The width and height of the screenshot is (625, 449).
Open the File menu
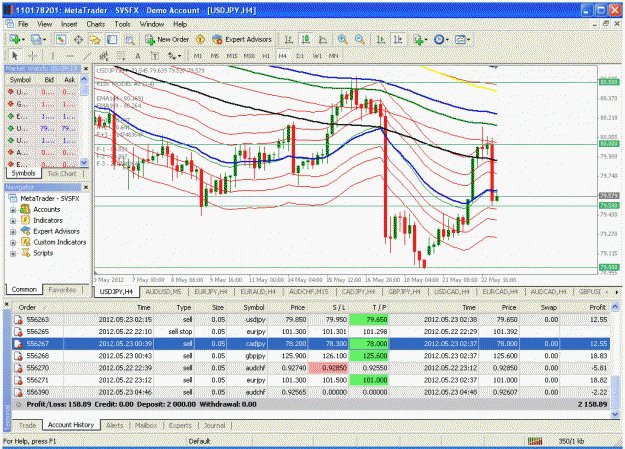(23, 24)
